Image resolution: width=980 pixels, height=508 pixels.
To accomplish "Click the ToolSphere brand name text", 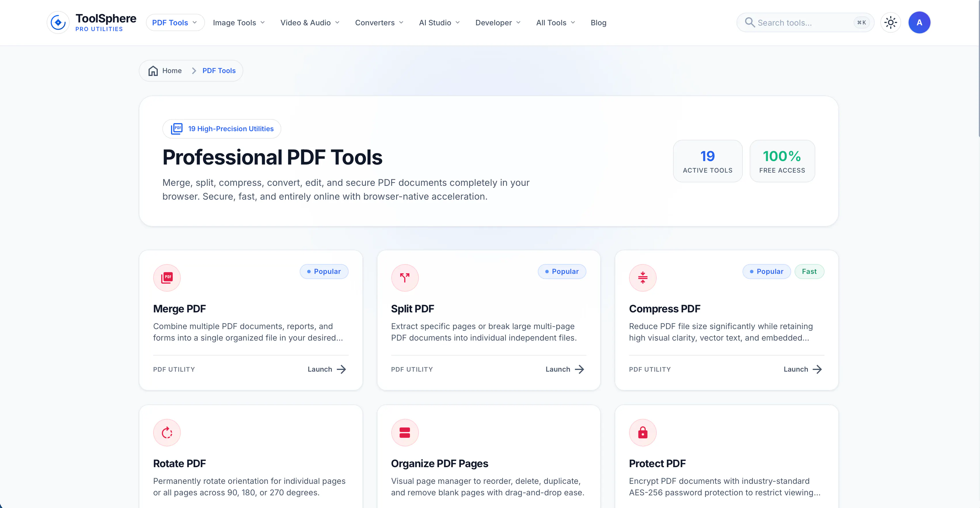I will pos(106,18).
